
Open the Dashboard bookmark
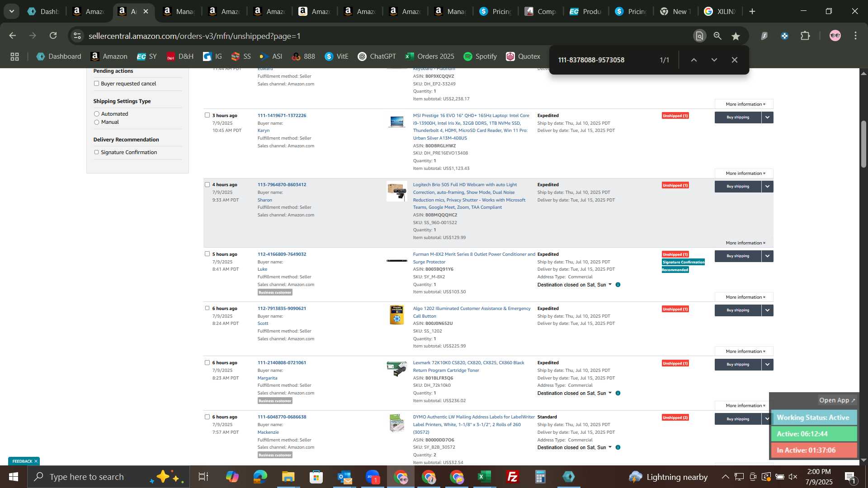coord(59,56)
